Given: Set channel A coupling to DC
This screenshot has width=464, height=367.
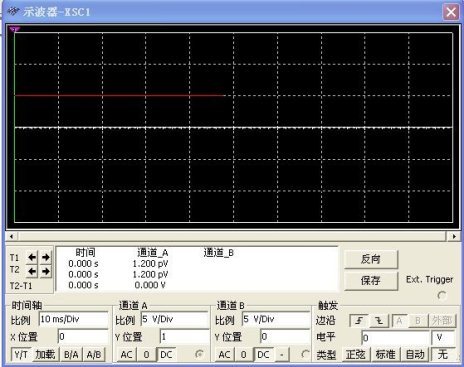Looking at the screenshot, I should 166,354.
